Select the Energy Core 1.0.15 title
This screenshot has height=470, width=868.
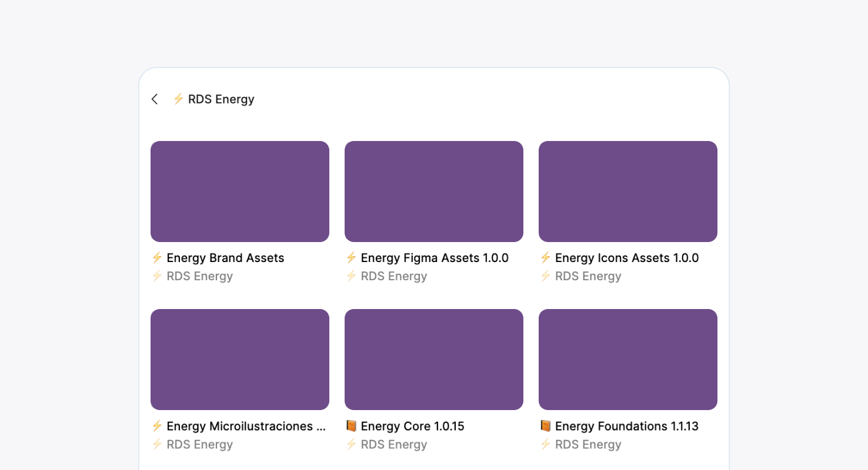point(413,426)
